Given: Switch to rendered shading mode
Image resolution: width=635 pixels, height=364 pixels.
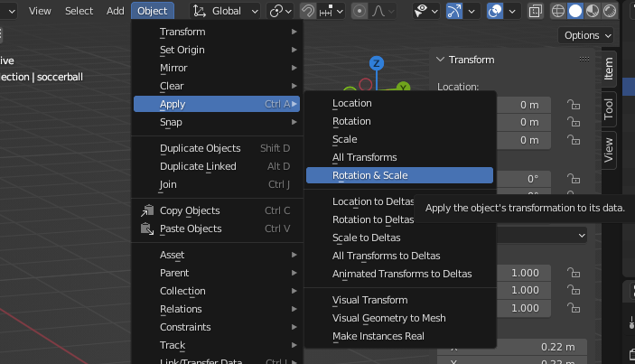Looking at the screenshot, I should point(610,11).
